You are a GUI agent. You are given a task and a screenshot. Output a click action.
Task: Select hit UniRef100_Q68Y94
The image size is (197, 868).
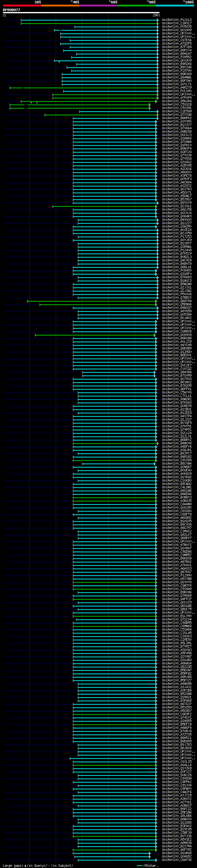(x=176, y=301)
